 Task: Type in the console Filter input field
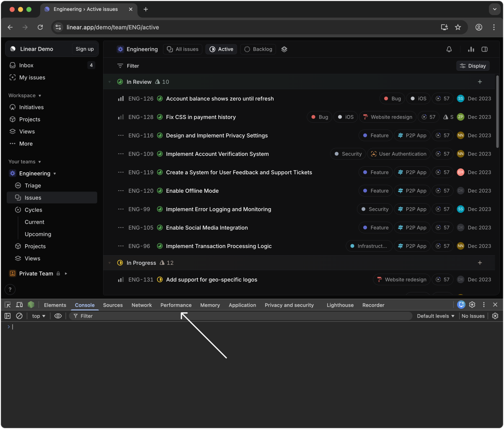pos(126,316)
